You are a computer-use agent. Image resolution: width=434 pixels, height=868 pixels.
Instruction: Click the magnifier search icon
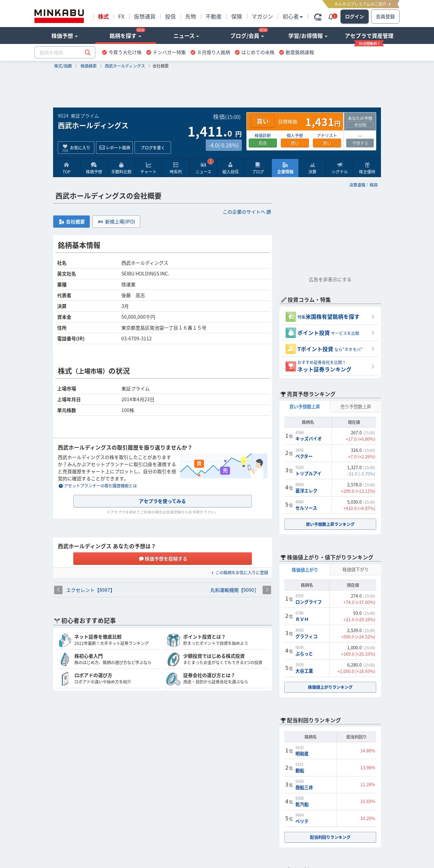(x=88, y=52)
